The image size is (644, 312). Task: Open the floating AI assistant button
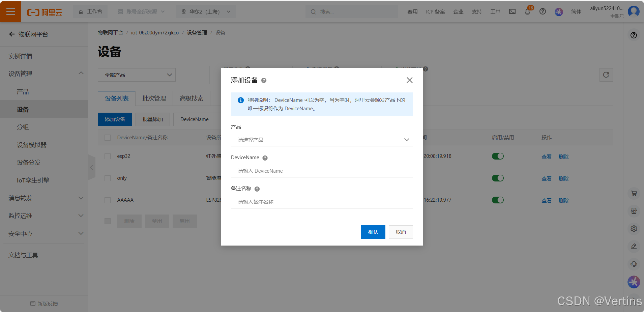(x=634, y=282)
